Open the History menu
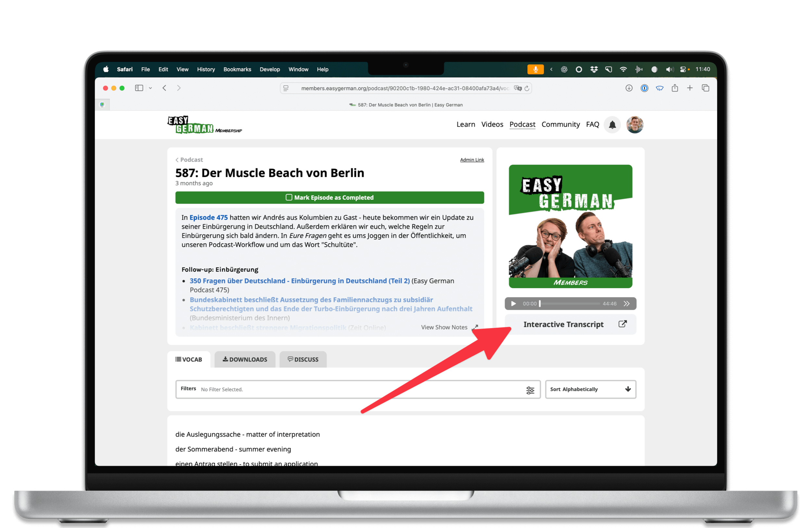The image size is (812, 528). point(206,69)
